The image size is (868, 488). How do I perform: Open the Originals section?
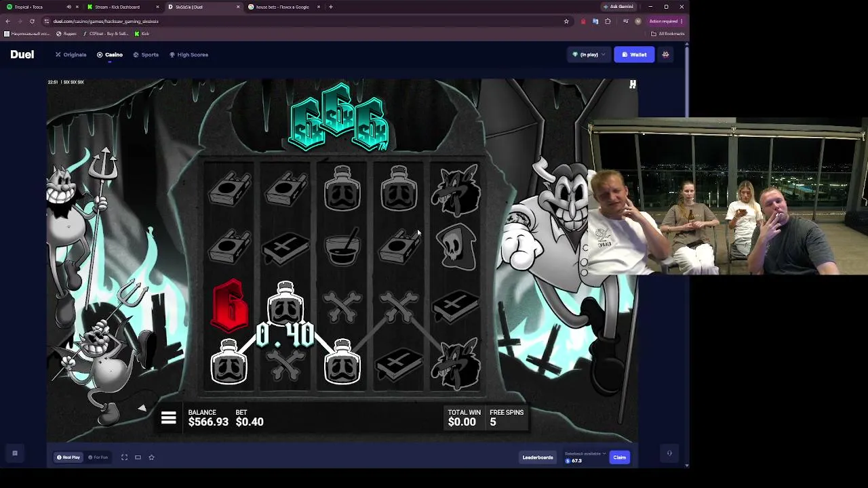pyautogui.click(x=71, y=54)
